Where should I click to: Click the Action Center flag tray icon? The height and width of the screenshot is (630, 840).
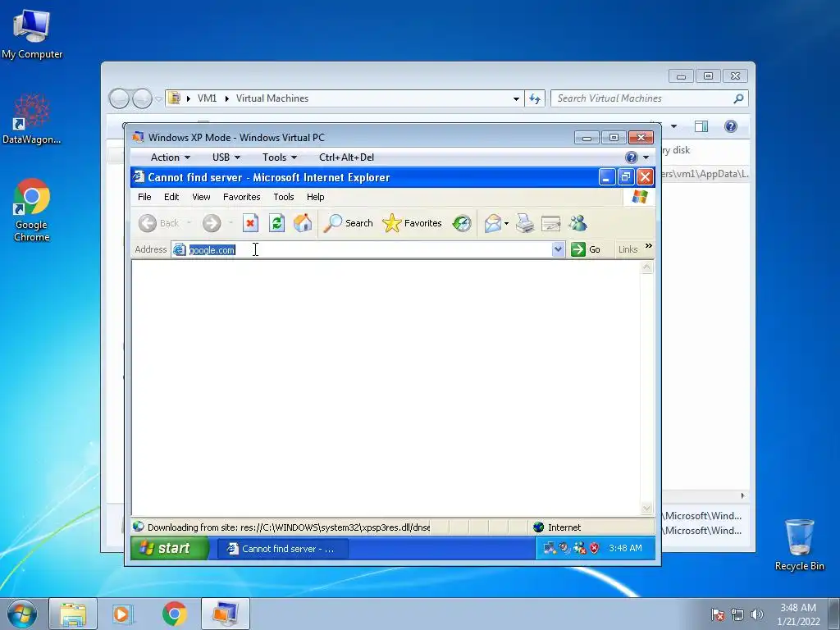click(x=717, y=614)
